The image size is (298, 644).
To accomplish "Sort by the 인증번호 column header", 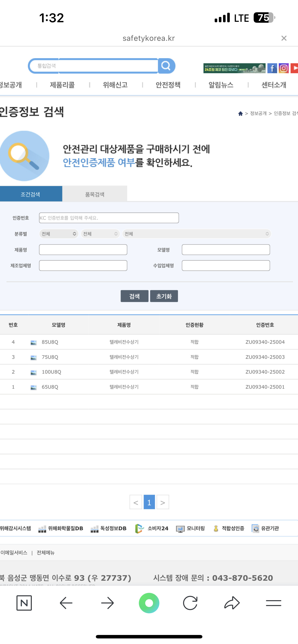I will pos(265,325).
